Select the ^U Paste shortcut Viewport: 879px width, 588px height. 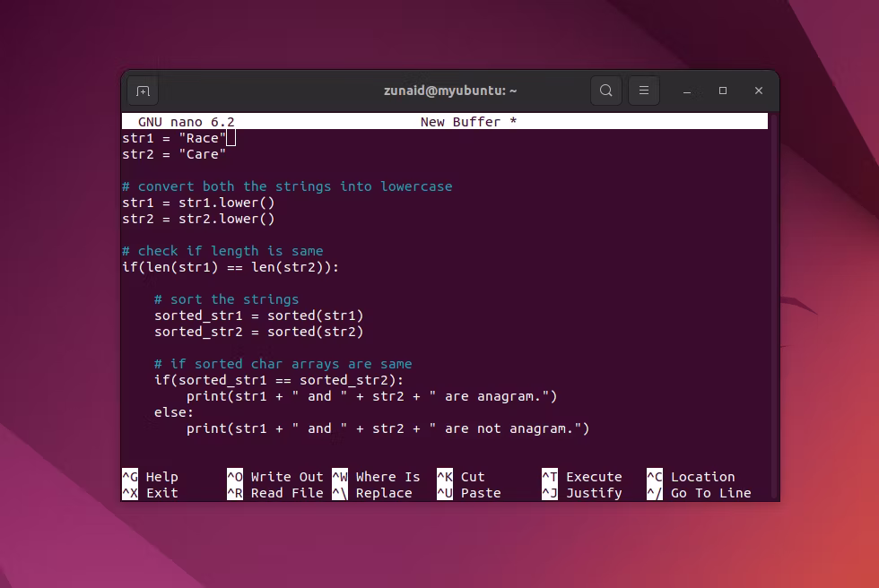pyautogui.click(x=469, y=493)
